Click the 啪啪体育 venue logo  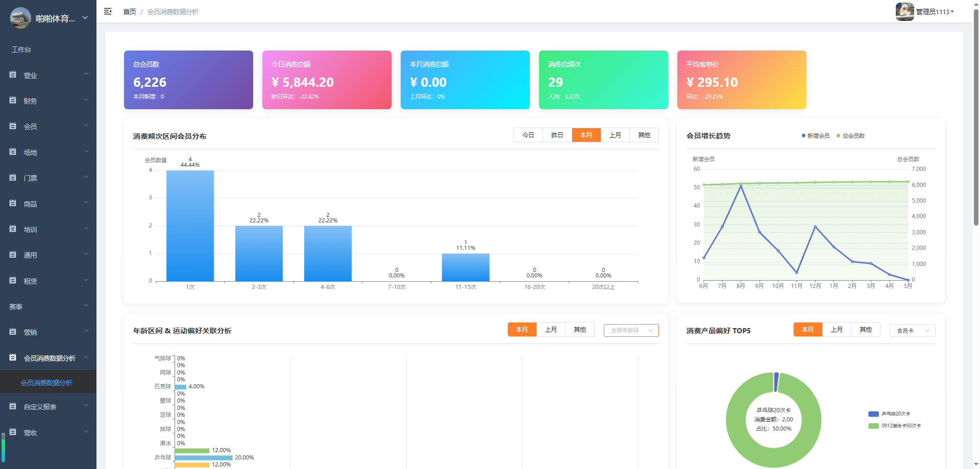(x=20, y=18)
